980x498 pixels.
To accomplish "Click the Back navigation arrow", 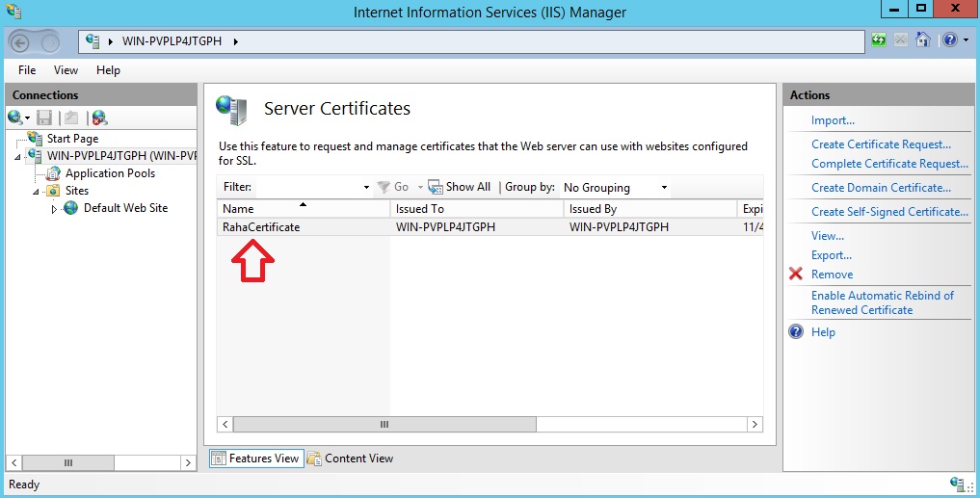I will pyautogui.click(x=20, y=41).
